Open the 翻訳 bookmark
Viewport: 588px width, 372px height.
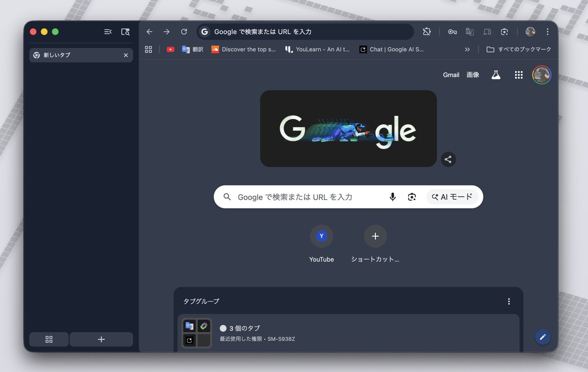193,49
